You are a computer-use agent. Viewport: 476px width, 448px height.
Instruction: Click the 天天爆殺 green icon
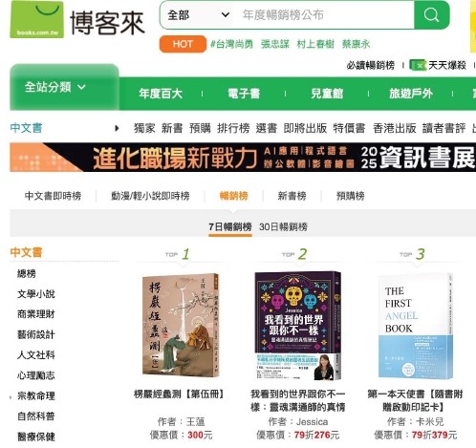[418, 65]
